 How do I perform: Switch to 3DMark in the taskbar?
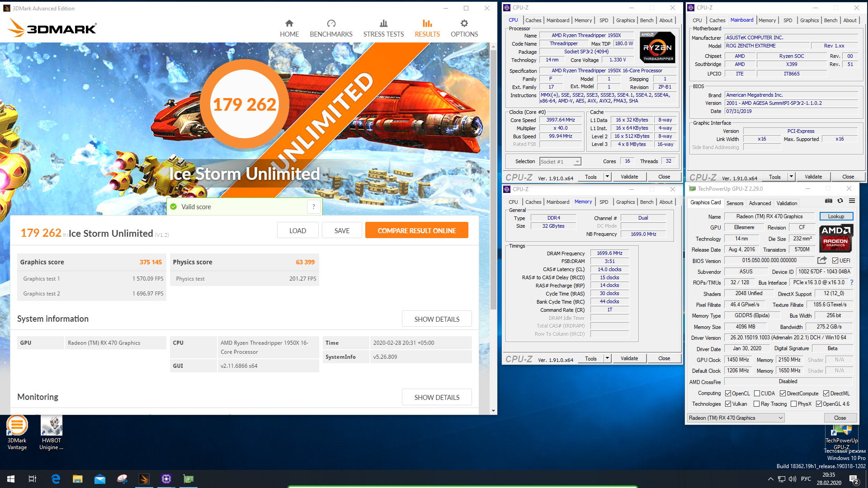click(x=144, y=479)
